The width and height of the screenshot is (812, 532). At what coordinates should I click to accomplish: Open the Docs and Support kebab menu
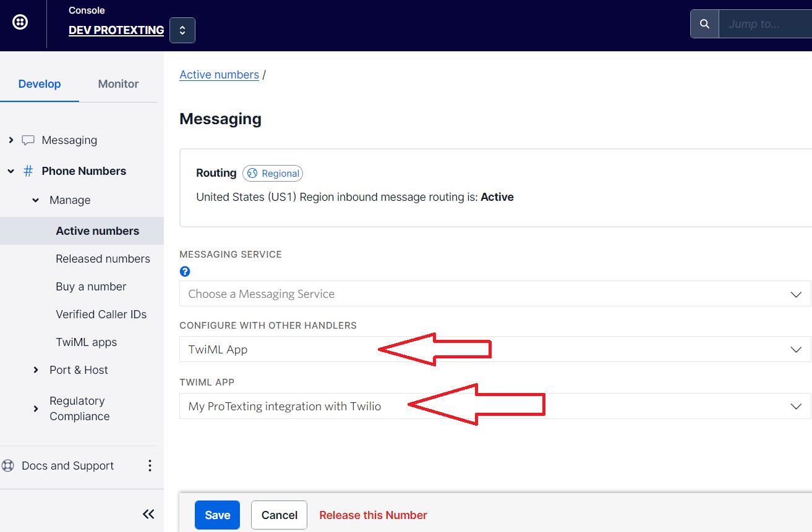pyautogui.click(x=150, y=466)
